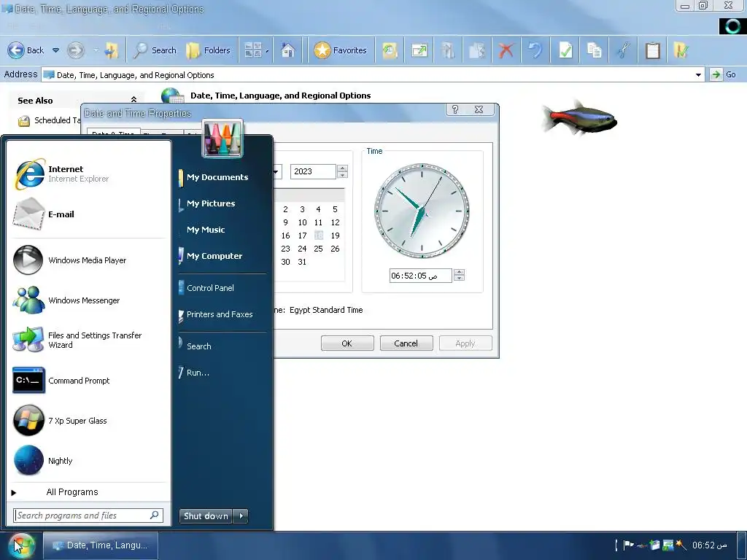Click the Date, Time, Langu... taskbar button
This screenshot has width=747, height=560.
point(101,545)
